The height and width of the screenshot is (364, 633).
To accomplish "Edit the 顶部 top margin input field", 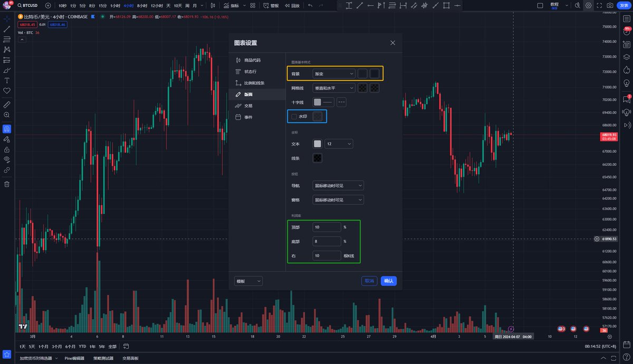I will point(326,227).
